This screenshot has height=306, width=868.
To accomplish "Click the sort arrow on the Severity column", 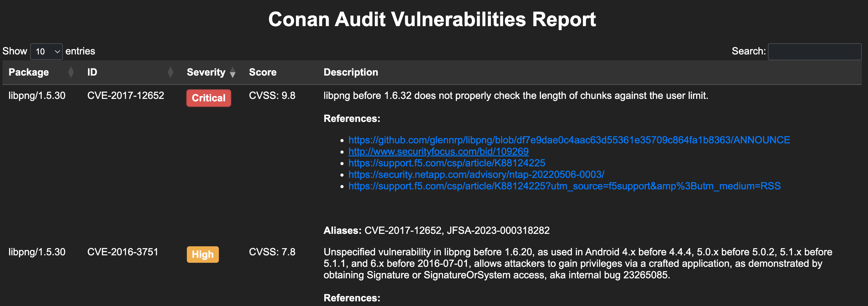I will click(x=233, y=72).
